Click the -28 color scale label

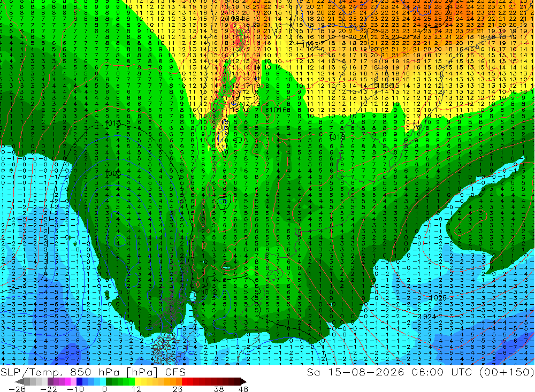(17, 389)
